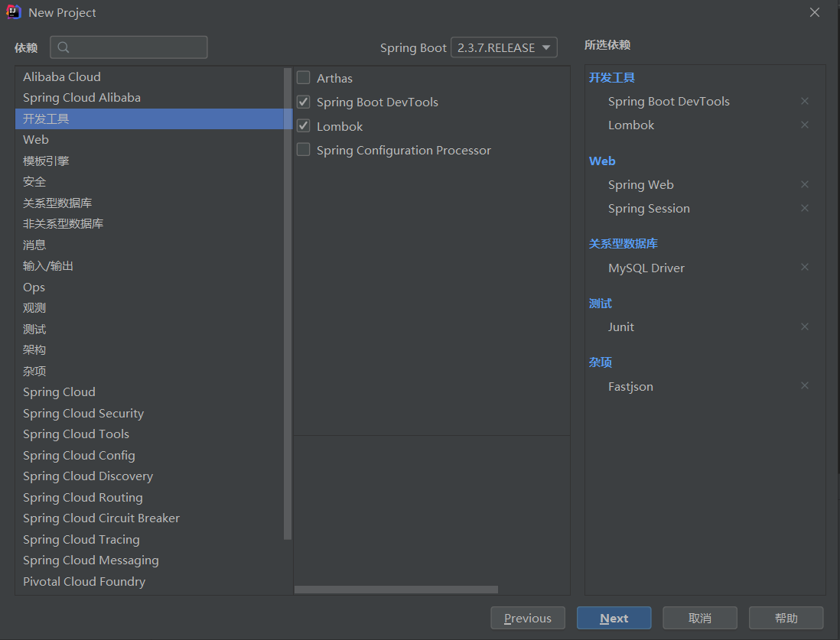Click 杂项 heading in selected dependencies
The width and height of the screenshot is (840, 640).
[x=600, y=362]
